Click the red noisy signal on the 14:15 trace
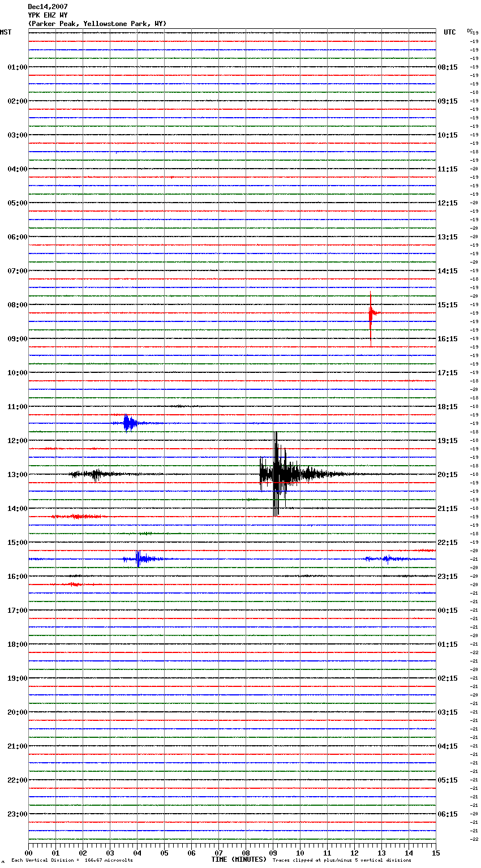481x868 pixels. (x=78, y=517)
